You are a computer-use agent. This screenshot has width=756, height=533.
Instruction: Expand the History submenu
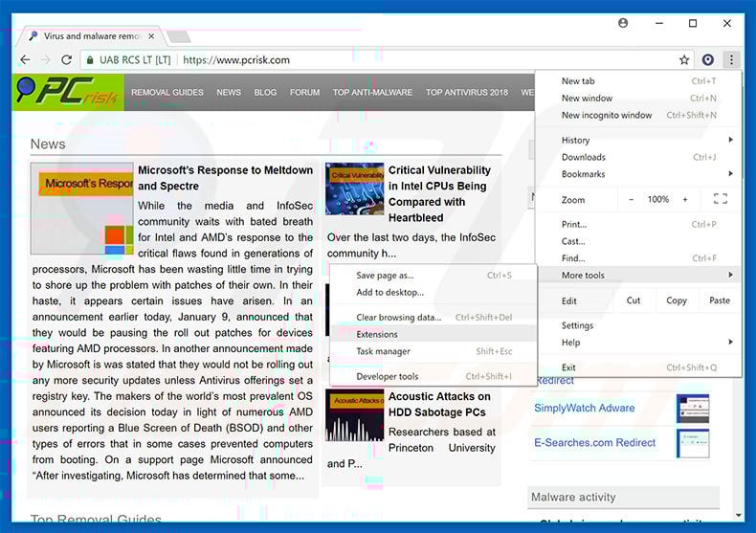click(638, 141)
